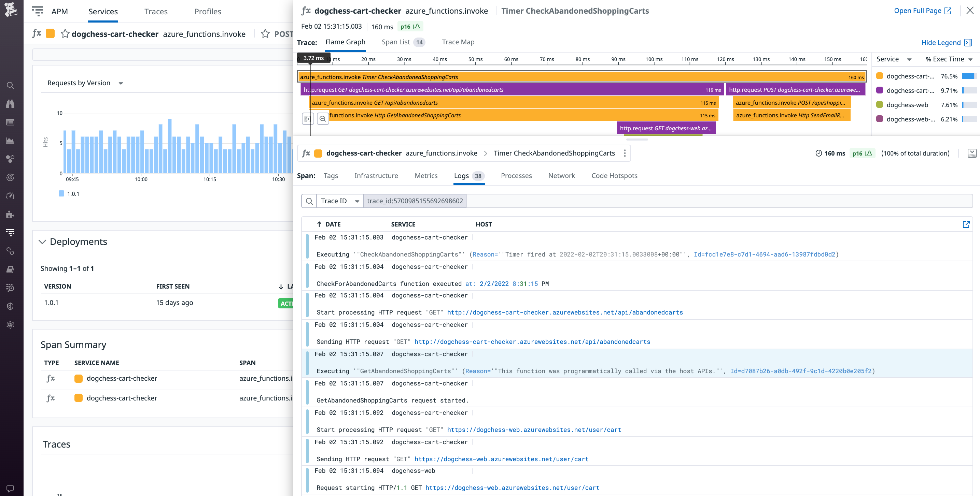Click the orange dogchess-cart-checker legend swatch
Screen dimensions: 980x496
[879, 76]
